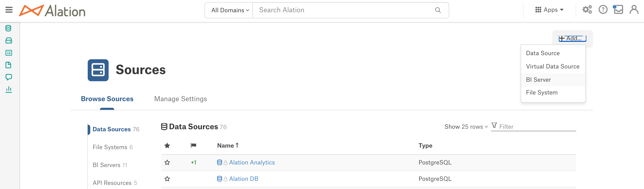Change the Show 25 rows selector

pos(466,127)
